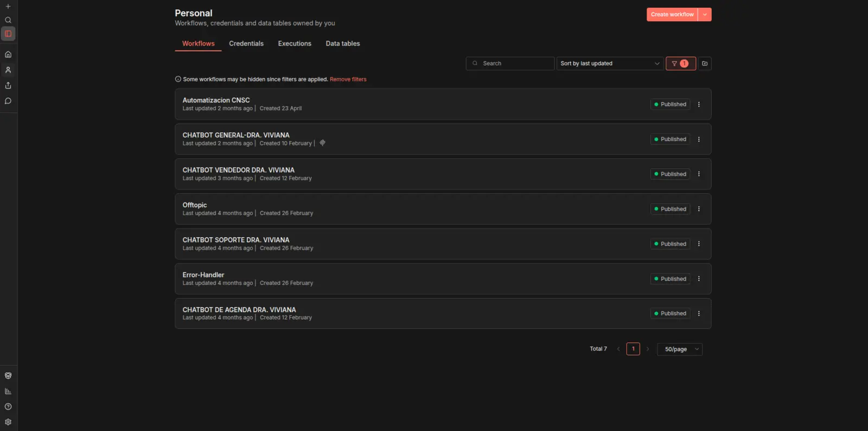Click the add folder icon button
This screenshot has height=431, width=868.
click(705, 64)
